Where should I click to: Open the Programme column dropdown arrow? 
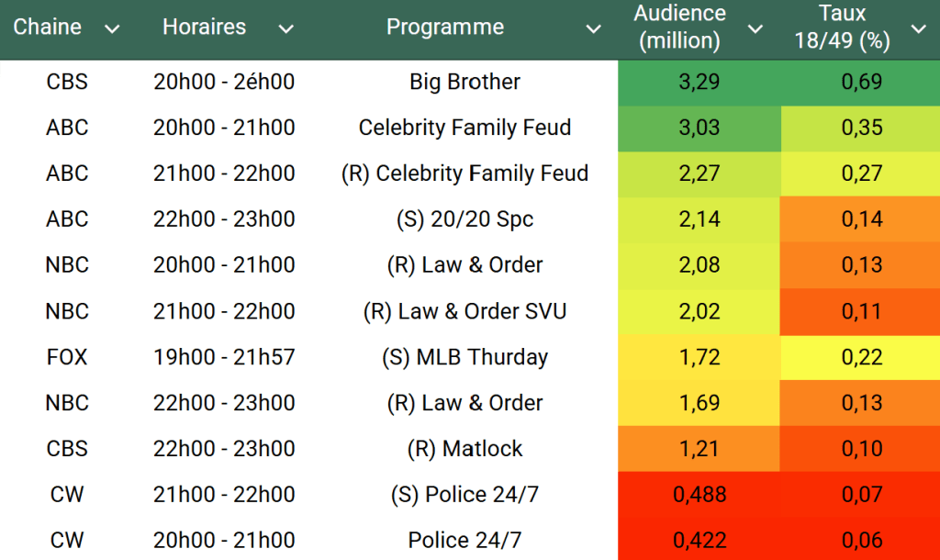point(594,28)
